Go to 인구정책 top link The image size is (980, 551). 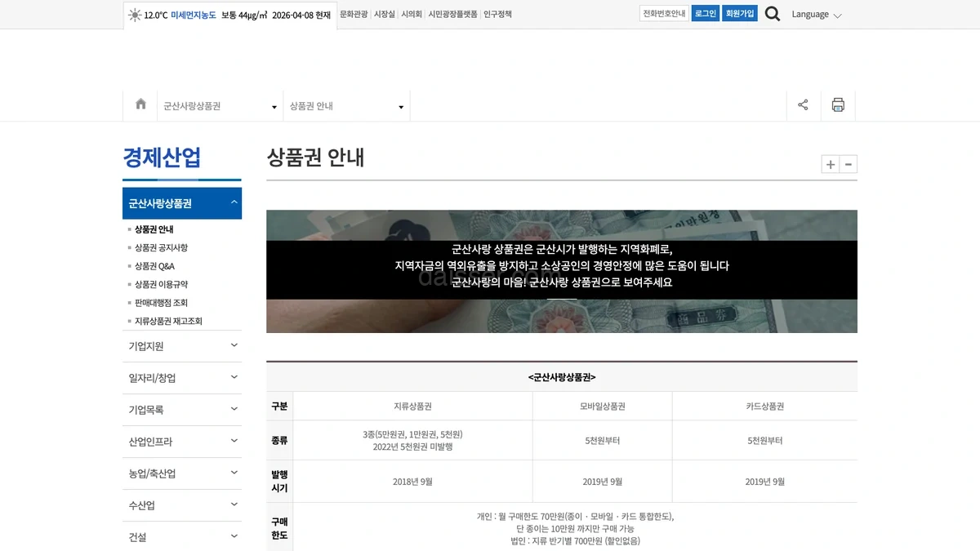[x=497, y=15]
